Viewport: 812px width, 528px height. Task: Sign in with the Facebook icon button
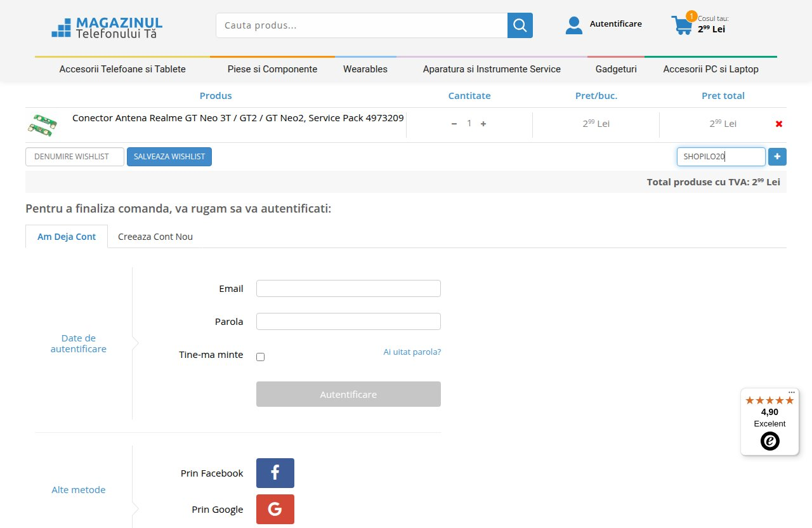tap(275, 473)
